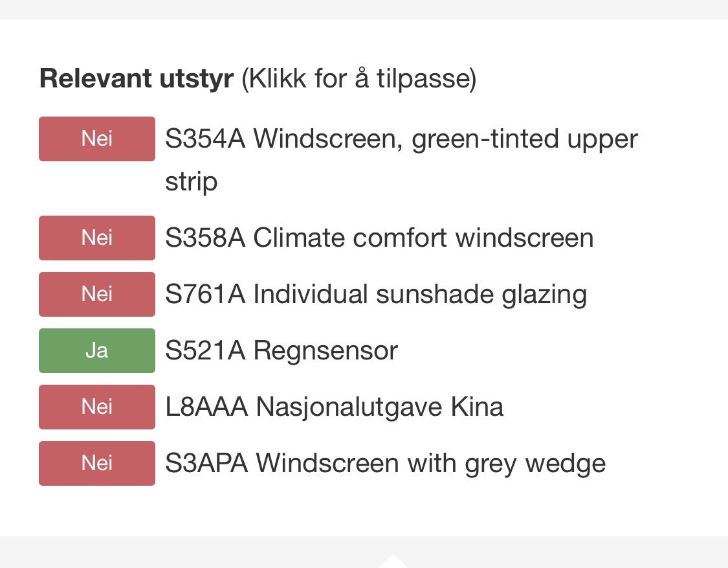
Task: Toggle Nei badge for Windscreen with grey wedge
Action: (97, 463)
